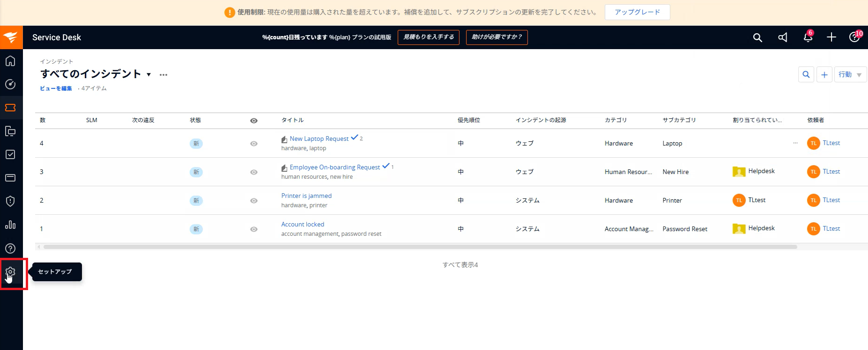Click the SolarWinds logo icon
The width and height of the screenshot is (868, 350).
point(11,37)
